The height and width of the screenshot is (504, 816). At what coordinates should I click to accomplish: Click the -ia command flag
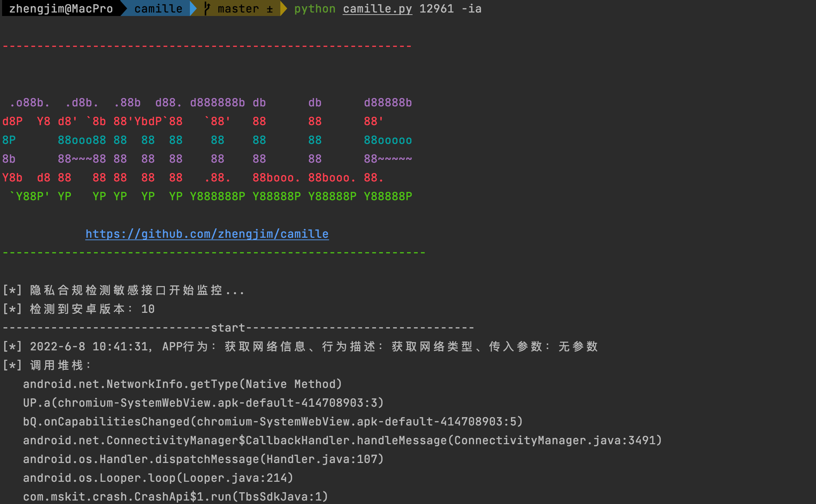(471, 9)
